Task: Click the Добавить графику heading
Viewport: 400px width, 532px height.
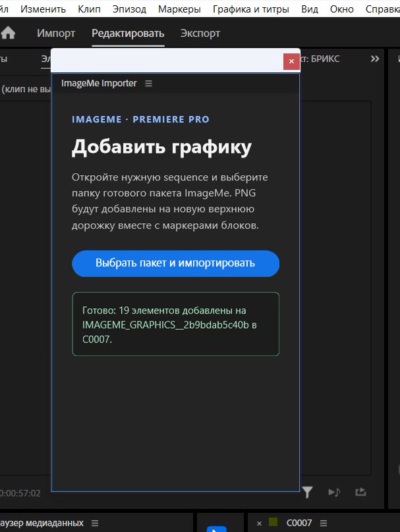Action: pos(161,147)
